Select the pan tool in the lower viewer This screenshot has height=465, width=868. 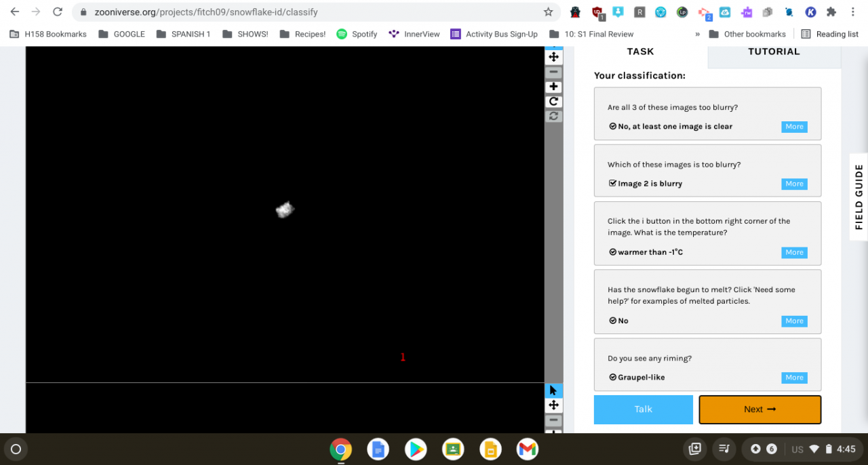pyautogui.click(x=554, y=405)
